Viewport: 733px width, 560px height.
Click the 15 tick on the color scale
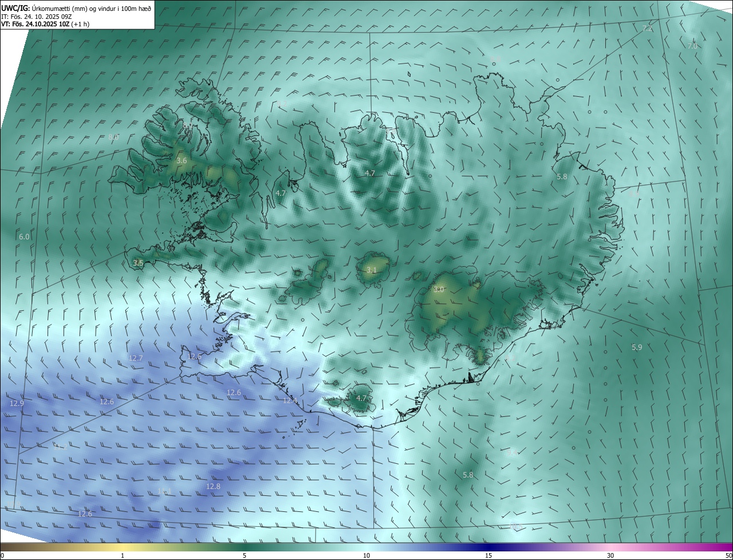(488, 555)
